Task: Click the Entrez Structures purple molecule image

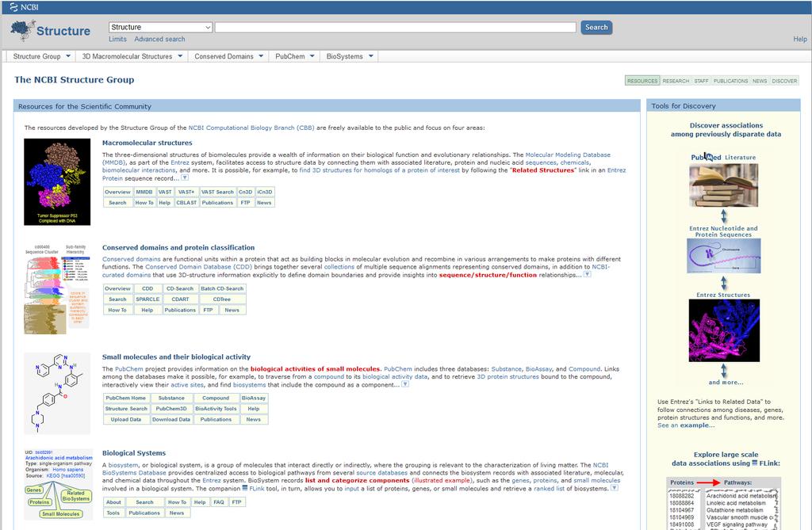Action: [x=724, y=330]
